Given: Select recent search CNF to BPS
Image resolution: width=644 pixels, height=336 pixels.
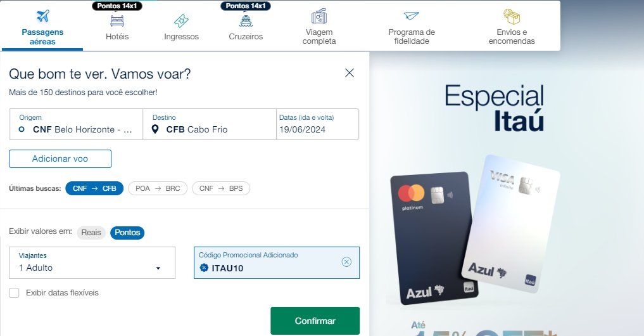Looking at the screenshot, I should click(x=221, y=188).
